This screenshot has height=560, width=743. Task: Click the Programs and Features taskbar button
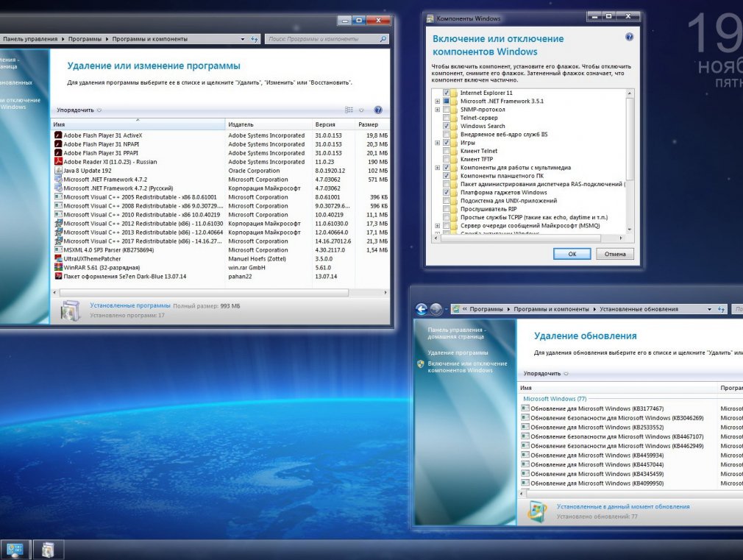click(x=48, y=550)
